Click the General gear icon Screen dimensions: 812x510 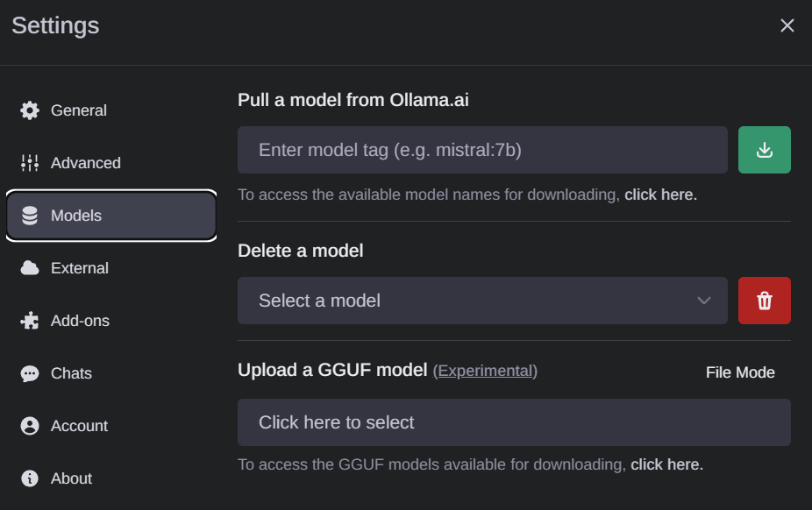pyautogui.click(x=30, y=110)
